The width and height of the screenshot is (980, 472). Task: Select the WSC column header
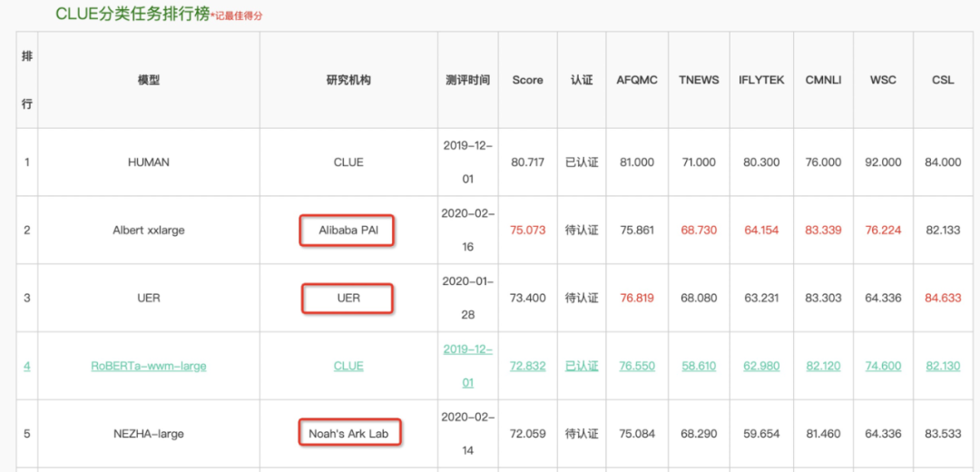883,80
